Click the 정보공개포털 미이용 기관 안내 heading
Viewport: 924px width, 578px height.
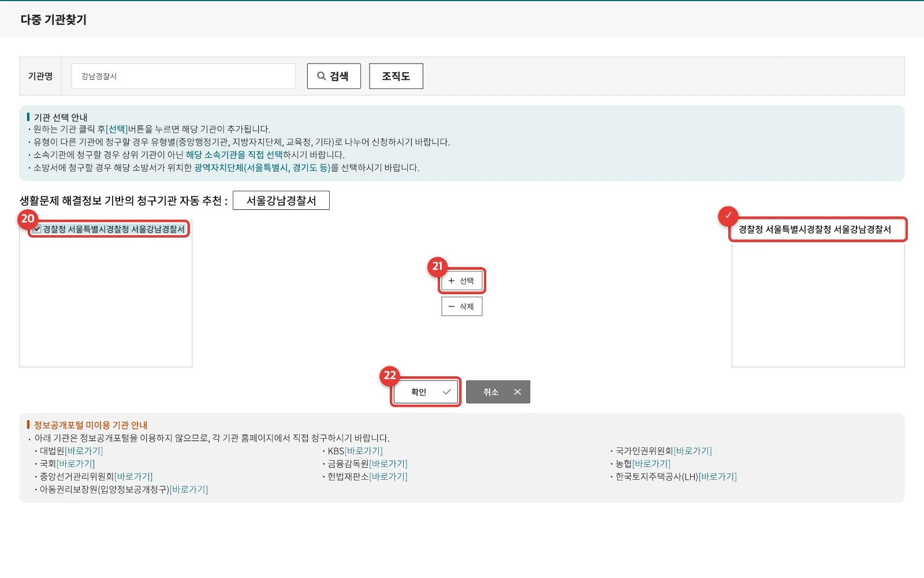pos(91,425)
